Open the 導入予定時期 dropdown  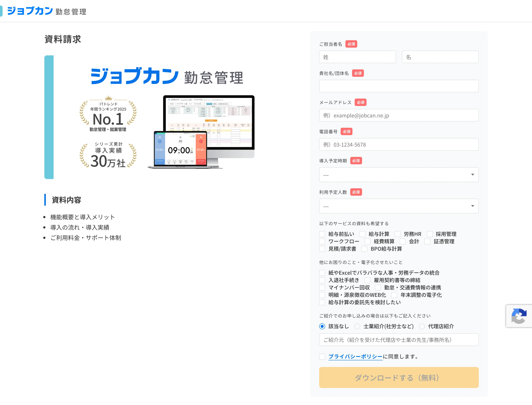[x=399, y=175]
